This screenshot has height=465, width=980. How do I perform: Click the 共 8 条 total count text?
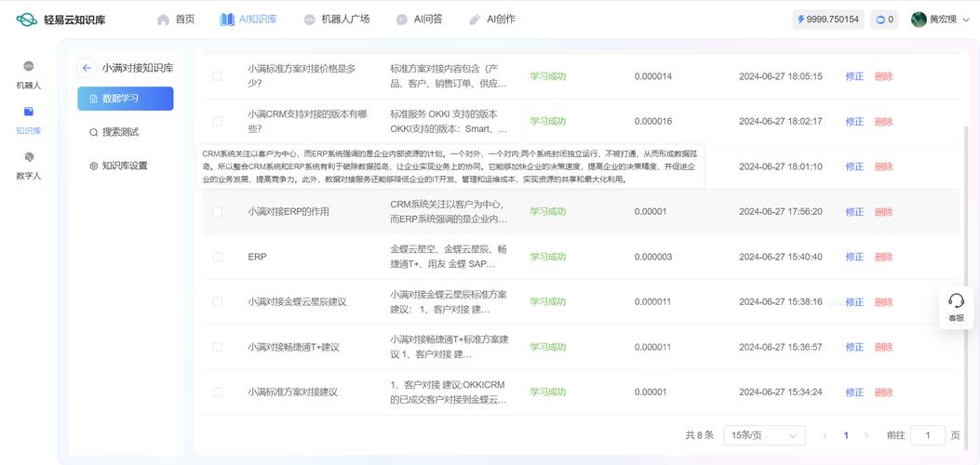coord(699,435)
